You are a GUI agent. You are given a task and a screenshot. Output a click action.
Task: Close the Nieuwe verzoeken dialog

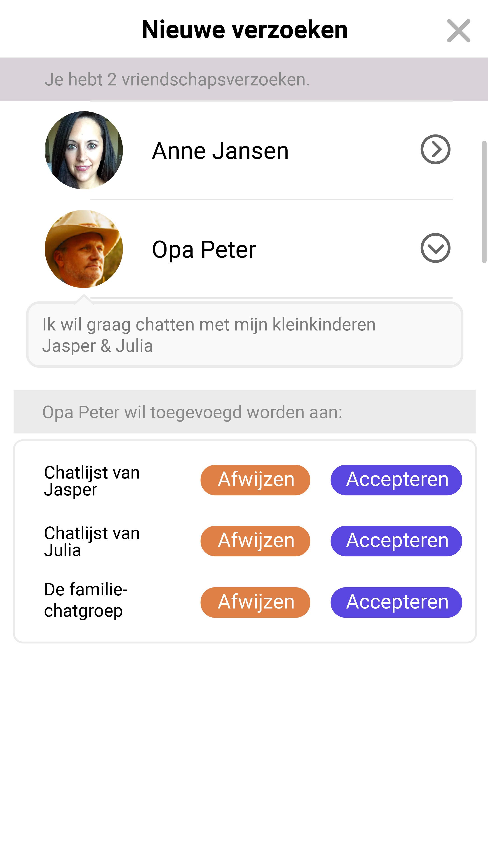click(458, 31)
